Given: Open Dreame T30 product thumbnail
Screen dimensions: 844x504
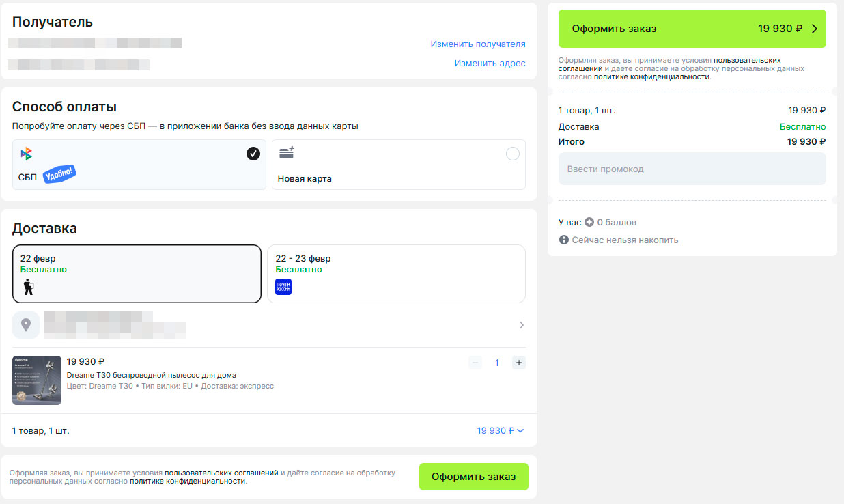Looking at the screenshot, I should (37, 380).
